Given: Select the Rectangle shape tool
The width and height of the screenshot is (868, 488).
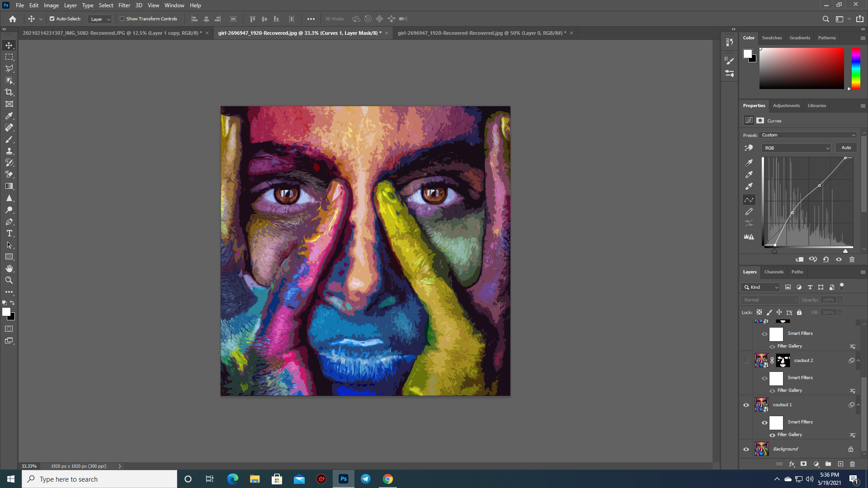Looking at the screenshot, I should pyautogui.click(x=9, y=257).
